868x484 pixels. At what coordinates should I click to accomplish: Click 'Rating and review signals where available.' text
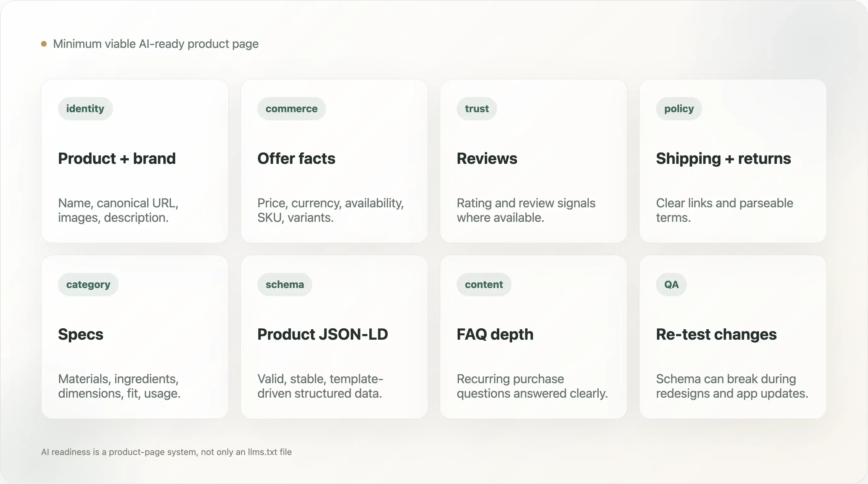pyautogui.click(x=526, y=210)
